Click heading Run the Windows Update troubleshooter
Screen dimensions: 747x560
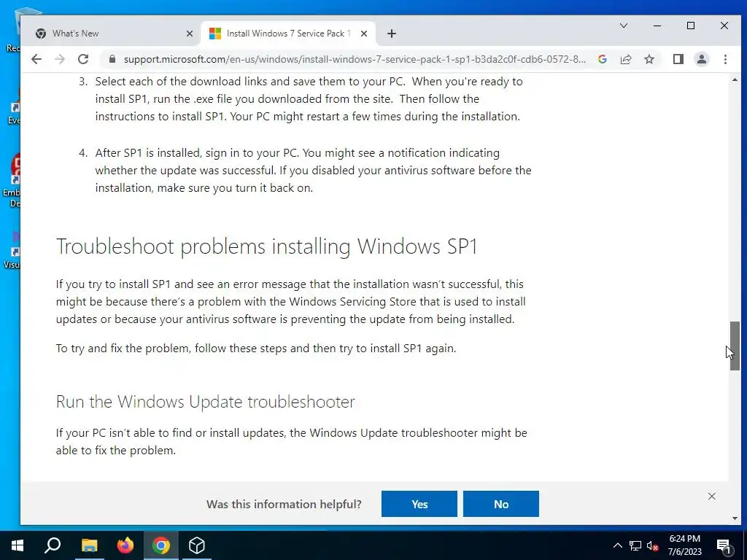point(205,402)
